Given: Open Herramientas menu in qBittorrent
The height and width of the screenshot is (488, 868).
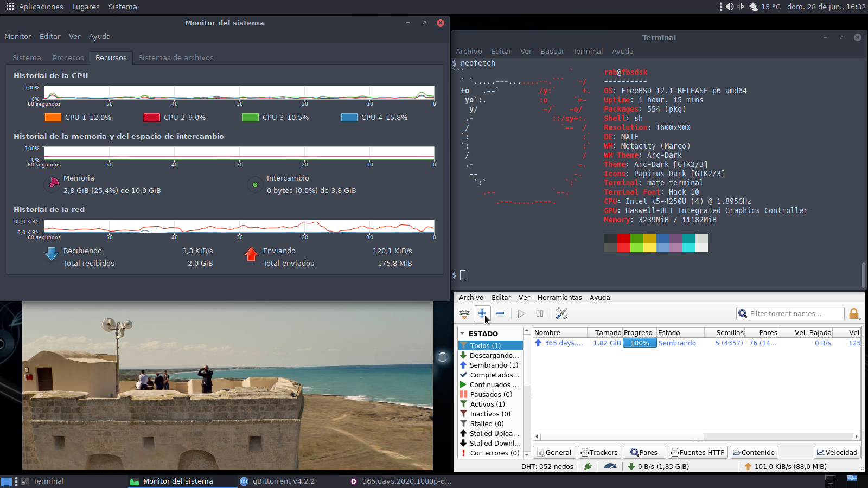Looking at the screenshot, I should 559,297.
